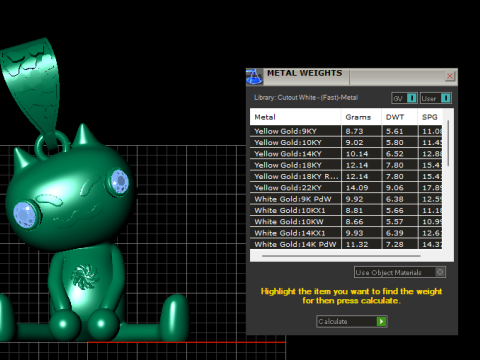Click the horizontal scrollbar under the table

(341, 256)
